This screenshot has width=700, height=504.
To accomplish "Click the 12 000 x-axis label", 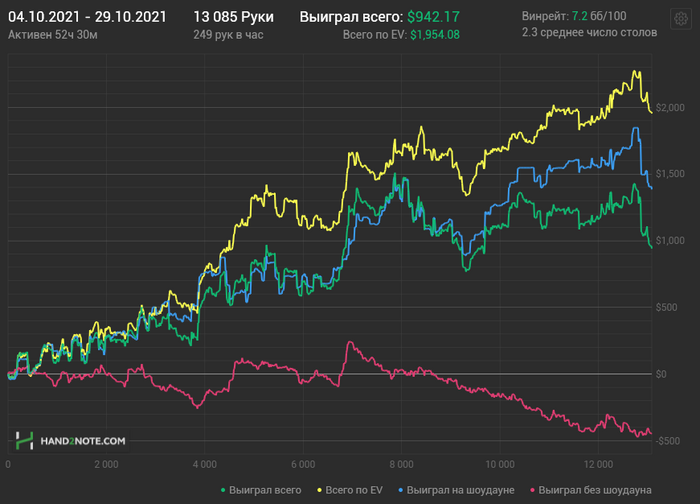I will pos(598,464).
